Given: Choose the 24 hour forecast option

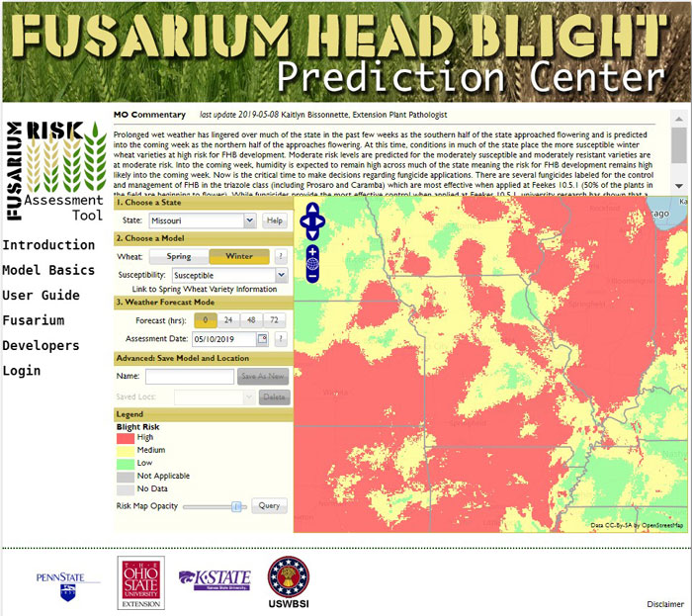Looking at the screenshot, I should [227, 320].
